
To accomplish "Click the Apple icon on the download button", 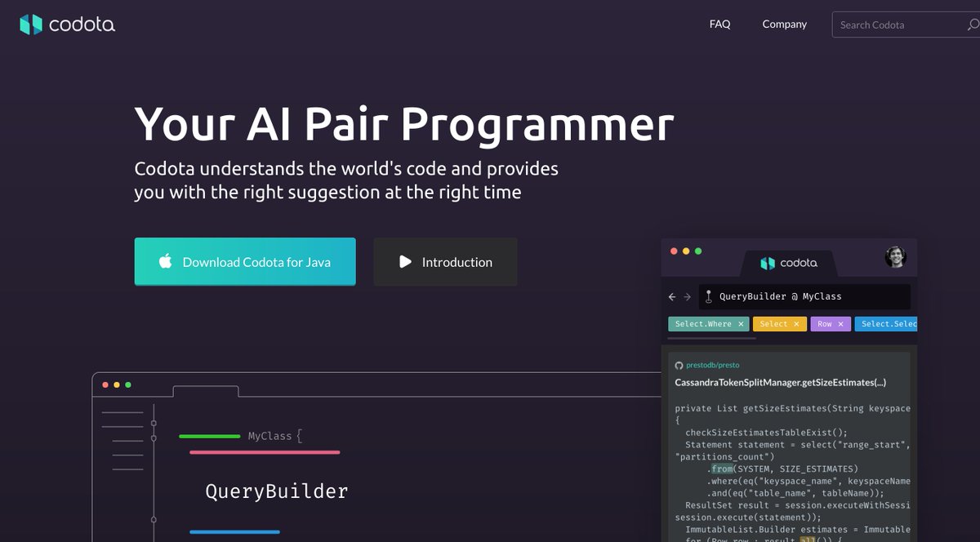I will tap(165, 262).
